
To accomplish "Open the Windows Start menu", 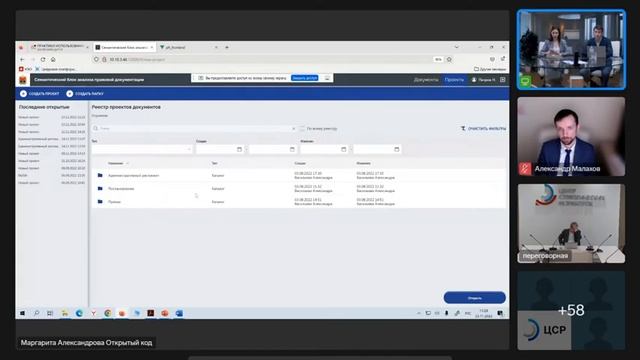I will (22, 313).
